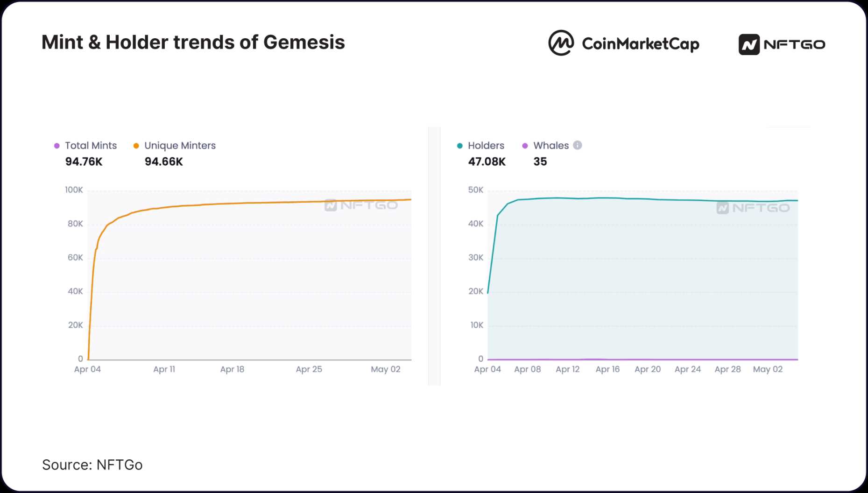The height and width of the screenshot is (493, 868).
Task: Click the 47.08K Holders value
Action: pos(487,162)
